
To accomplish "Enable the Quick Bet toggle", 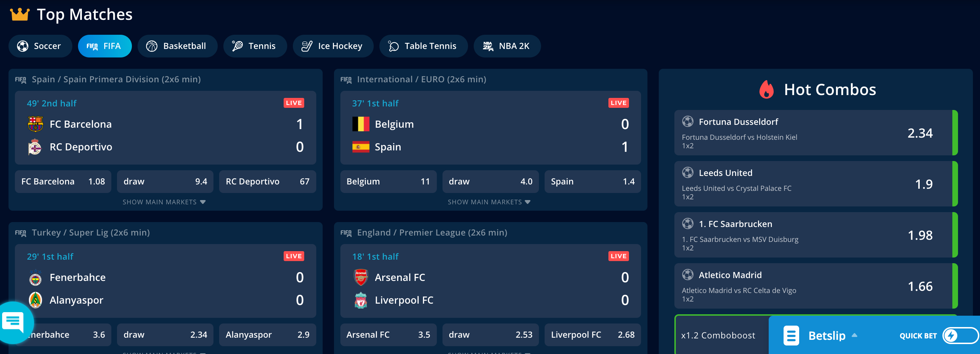I will pos(959,335).
